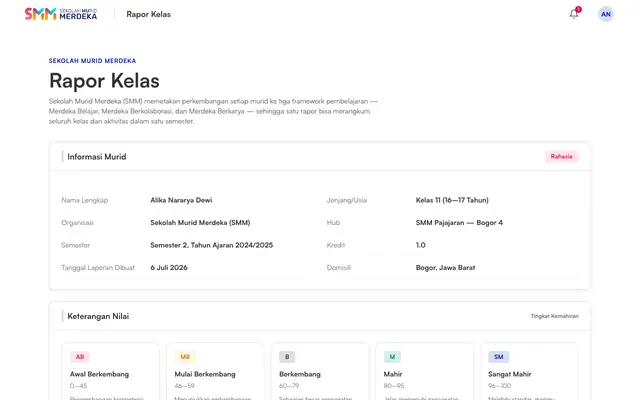Click the 80—95 score range
The image size is (640, 400).
click(394, 386)
